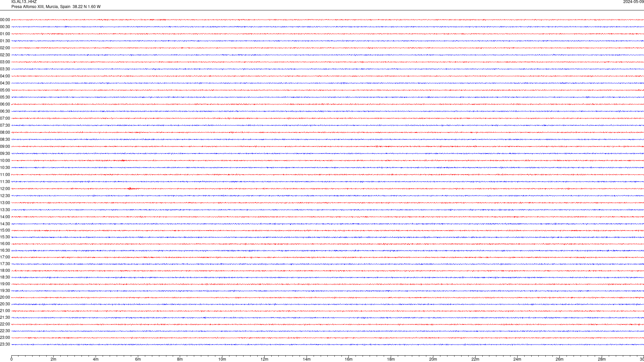Select the 19:00 trace row label
This screenshot has width=644, height=362.
[x=5, y=284]
